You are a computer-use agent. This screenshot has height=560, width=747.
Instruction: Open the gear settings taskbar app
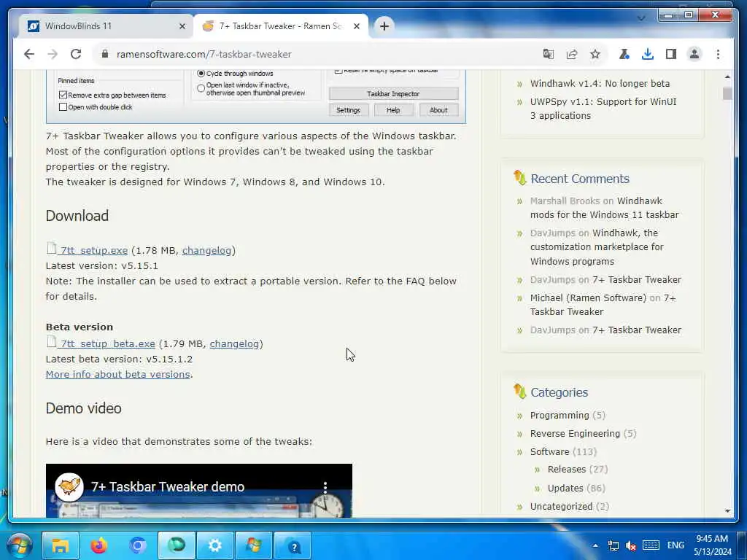click(x=215, y=545)
